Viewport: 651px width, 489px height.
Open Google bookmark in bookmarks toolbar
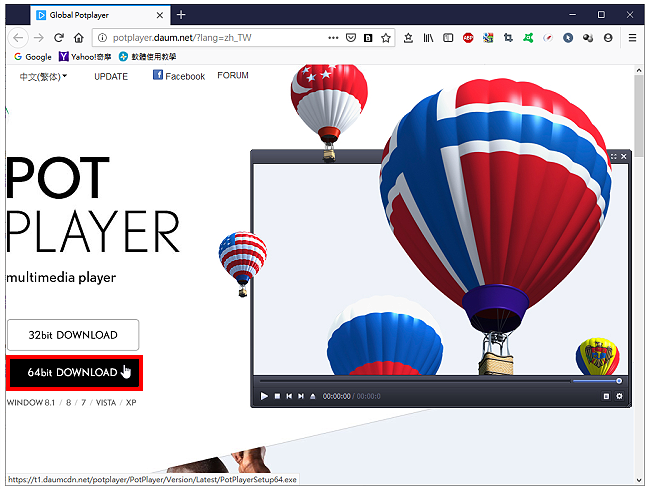coord(32,57)
